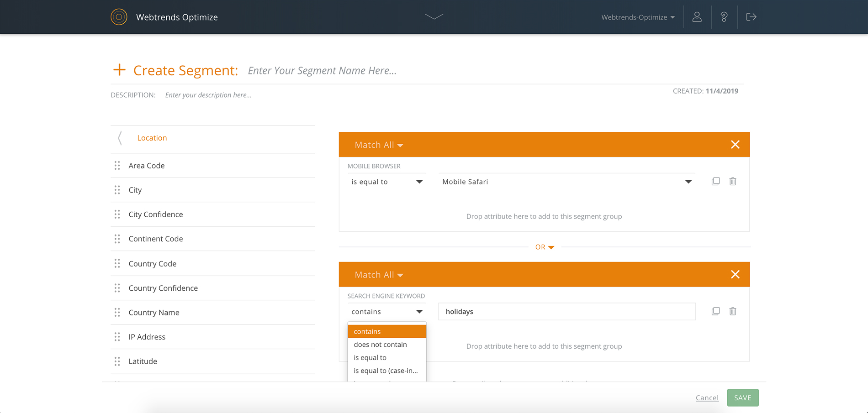Select the City attribute
868x413 pixels.
(135, 190)
